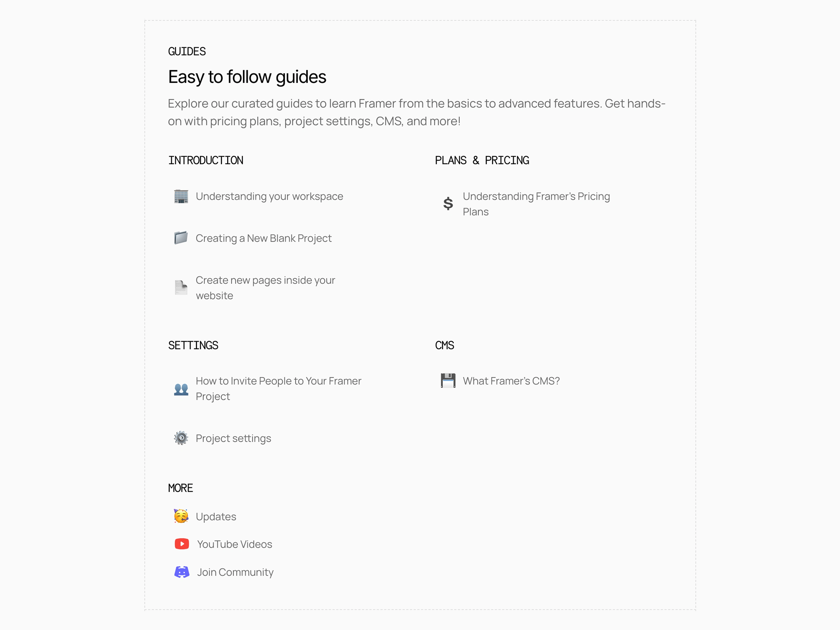This screenshot has height=630, width=840.
Task: Open What Framer's CMS? guide
Action: click(511, 381)
